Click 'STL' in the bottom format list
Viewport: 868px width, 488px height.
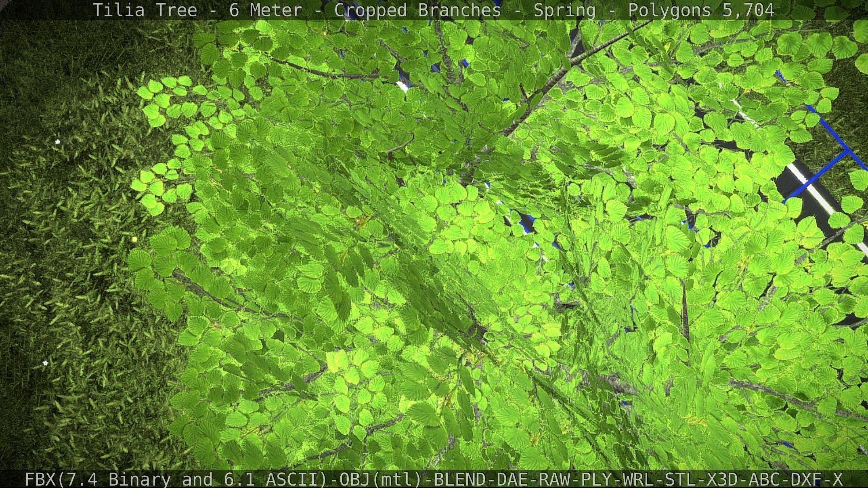pos(680,480)
